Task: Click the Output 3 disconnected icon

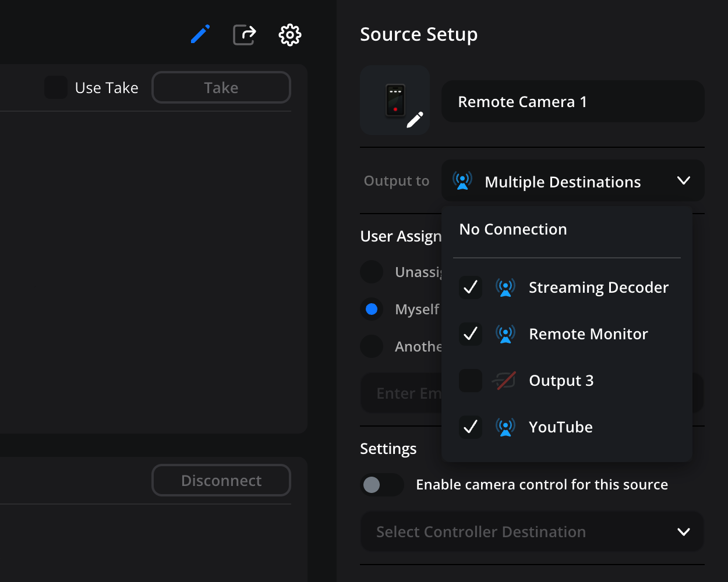Action: tap(504, 381)
